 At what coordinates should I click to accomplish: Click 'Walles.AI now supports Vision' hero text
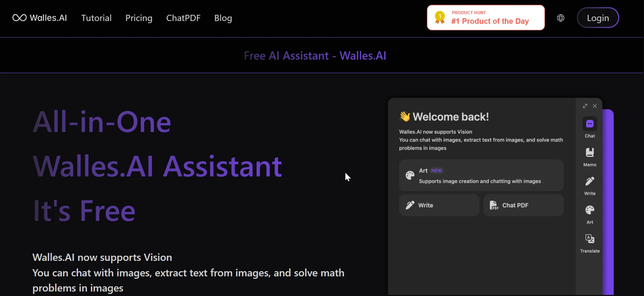point(102,257)
